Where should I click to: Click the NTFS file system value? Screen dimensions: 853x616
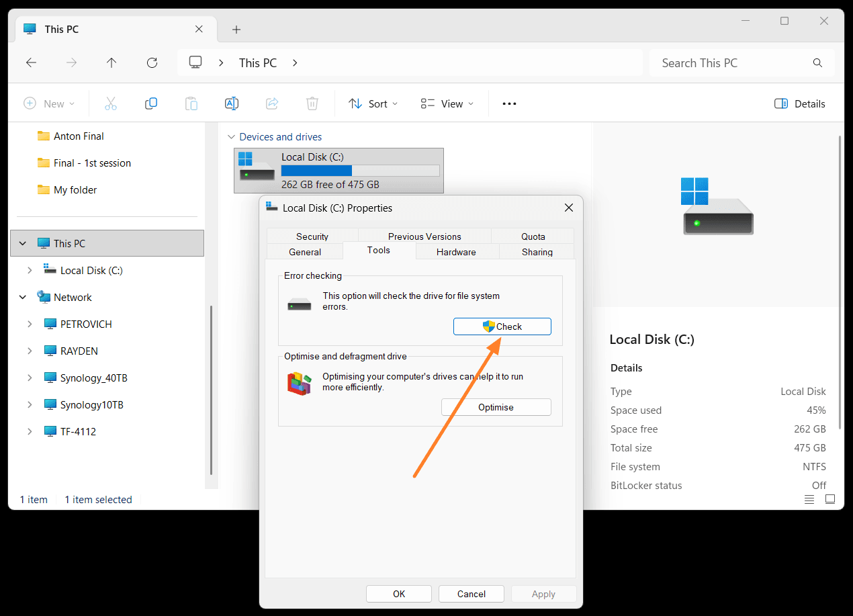coord(813,466)
